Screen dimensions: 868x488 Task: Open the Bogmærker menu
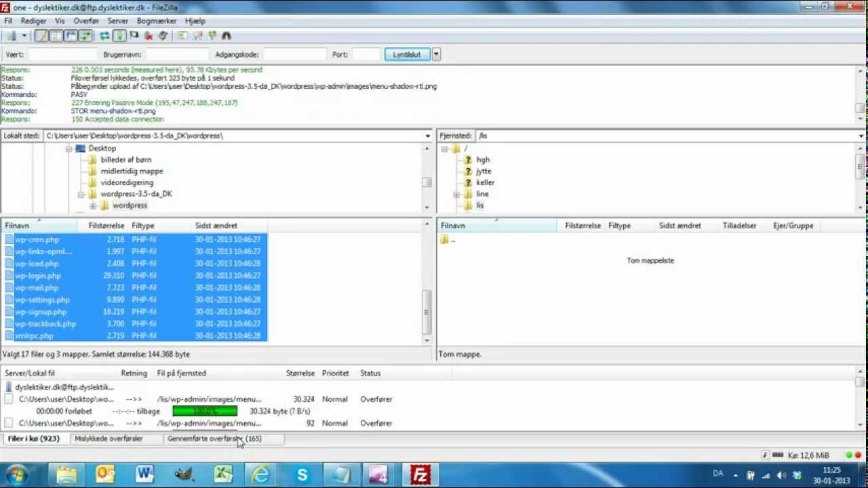pyautogui.click(x=157, y=21)
